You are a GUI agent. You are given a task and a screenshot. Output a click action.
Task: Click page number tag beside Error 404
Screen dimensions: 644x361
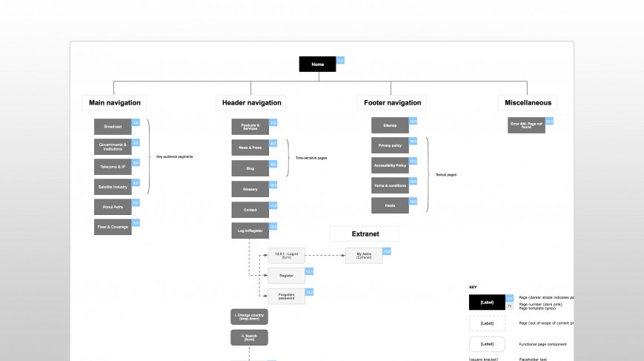549,121
